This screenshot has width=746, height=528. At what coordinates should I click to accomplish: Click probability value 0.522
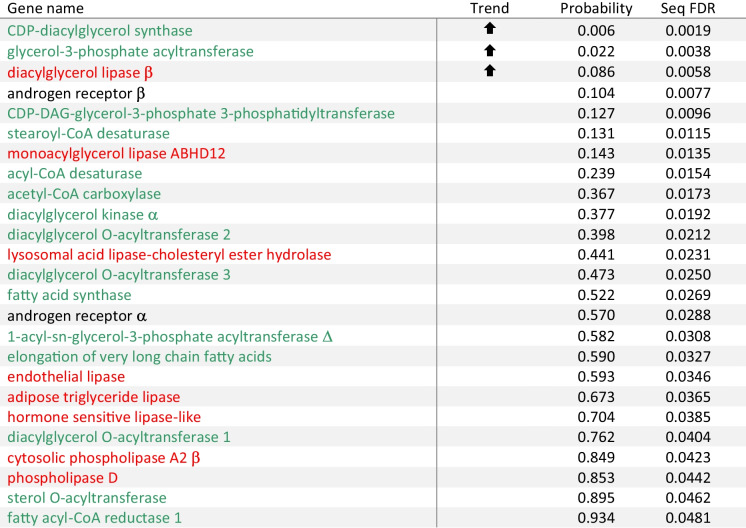[x=596, y=295]
